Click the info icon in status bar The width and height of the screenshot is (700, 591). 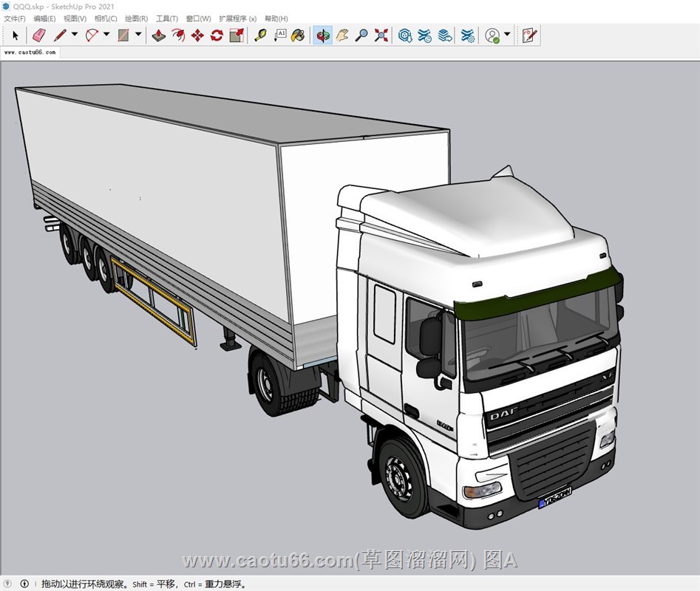click(24, 584)
